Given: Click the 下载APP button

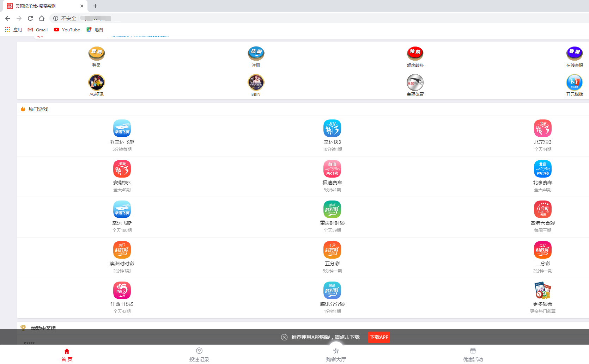Looking at the screenshot, I should click(x=379, y=337).
